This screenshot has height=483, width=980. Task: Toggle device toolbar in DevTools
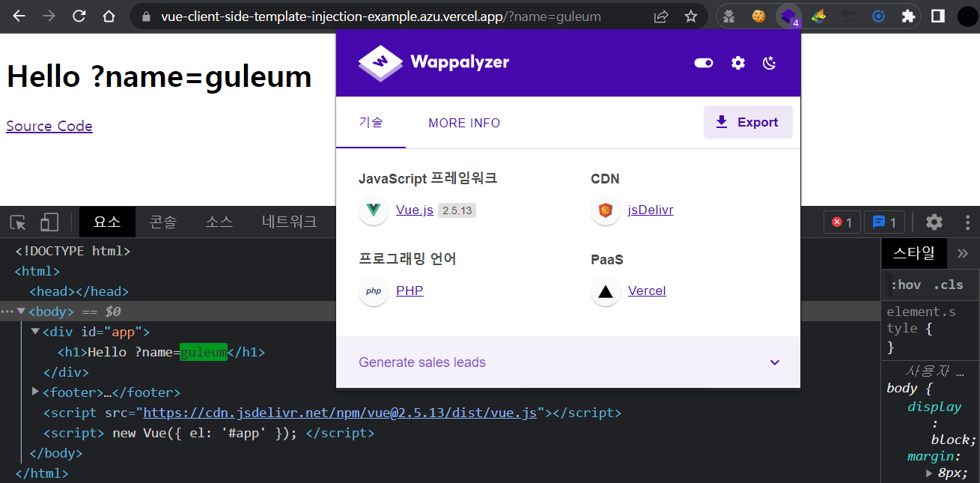pos(49,222)
